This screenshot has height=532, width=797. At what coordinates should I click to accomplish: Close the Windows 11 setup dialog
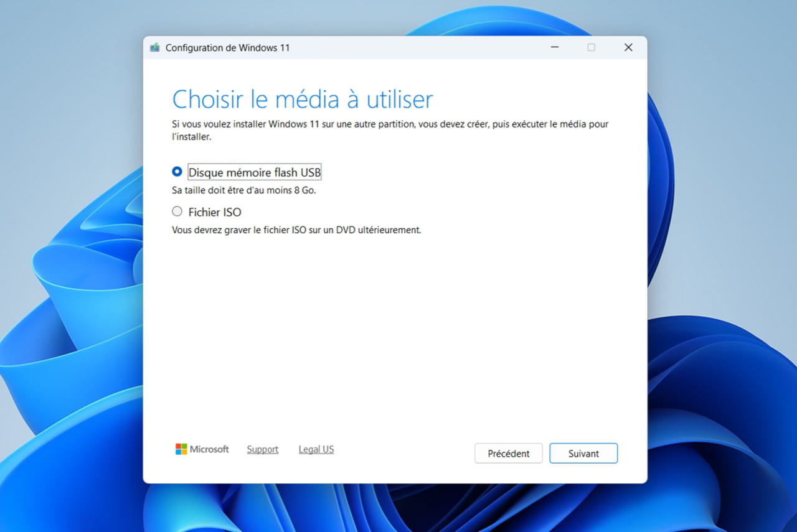pyautogui.click(x=628, y=48)
